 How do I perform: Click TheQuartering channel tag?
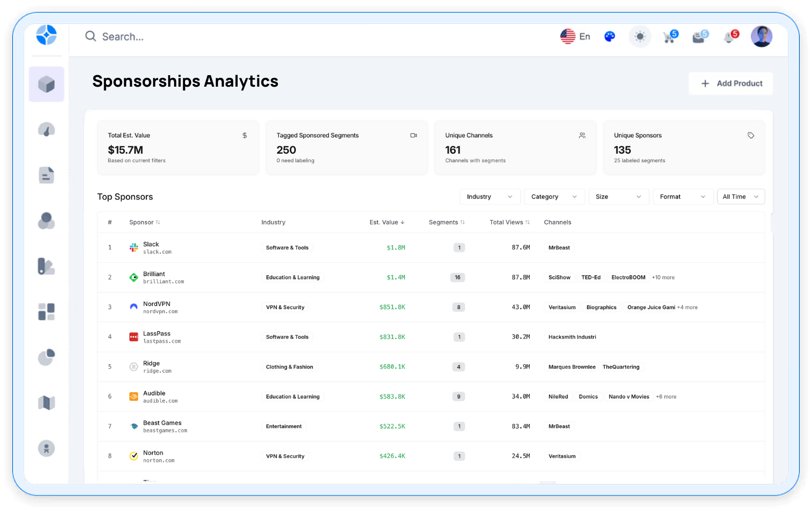click(x=621, y=367)
